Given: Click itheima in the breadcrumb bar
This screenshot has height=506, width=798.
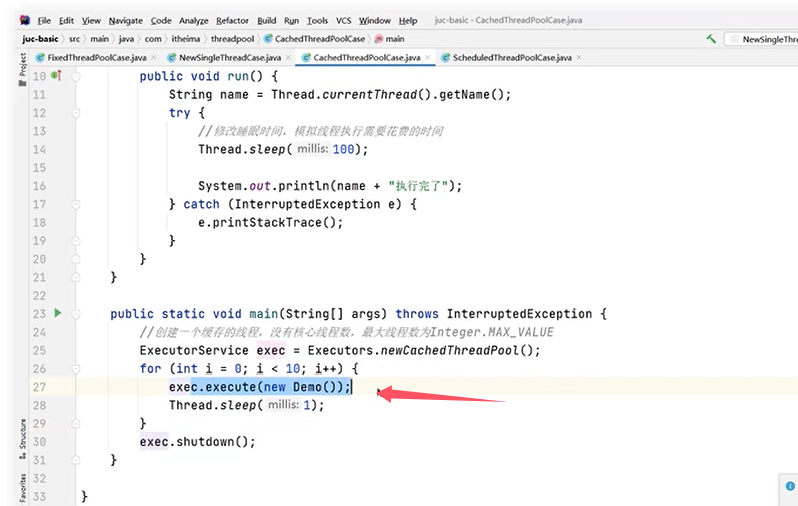Looking at the screenshot, I should [x=185, y=39].
